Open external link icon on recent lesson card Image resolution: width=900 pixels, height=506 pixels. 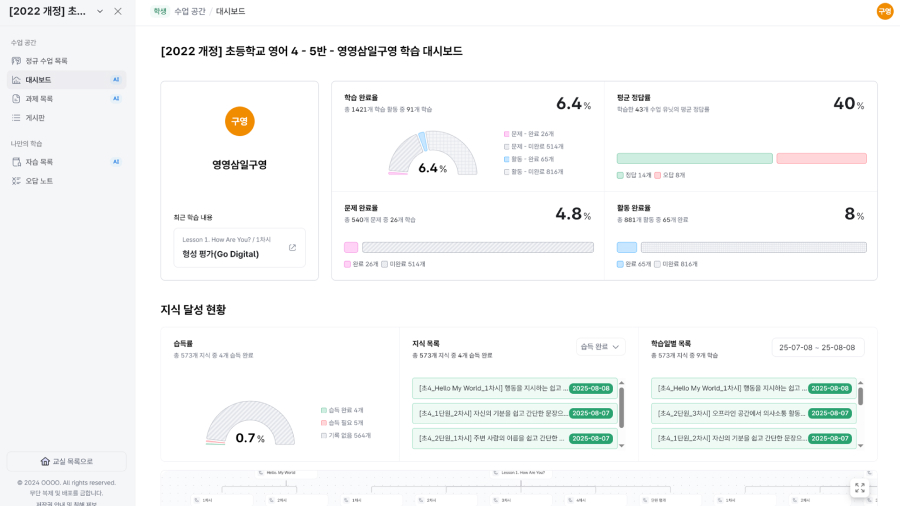292,248
